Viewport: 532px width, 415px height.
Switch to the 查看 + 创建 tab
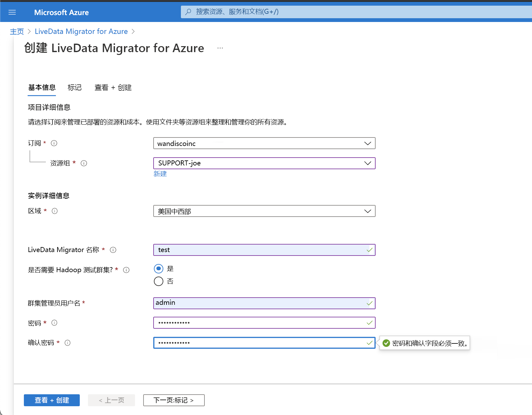(113, 88)
